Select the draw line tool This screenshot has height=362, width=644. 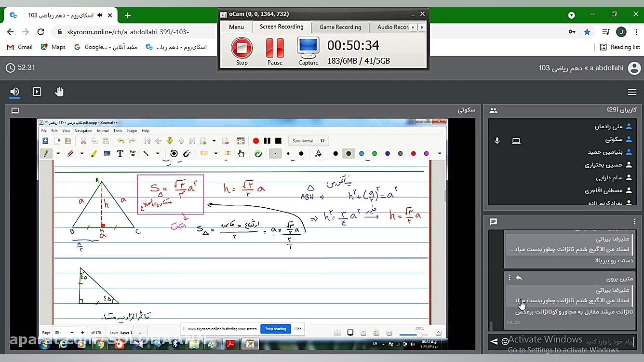(x=146, y=153)
